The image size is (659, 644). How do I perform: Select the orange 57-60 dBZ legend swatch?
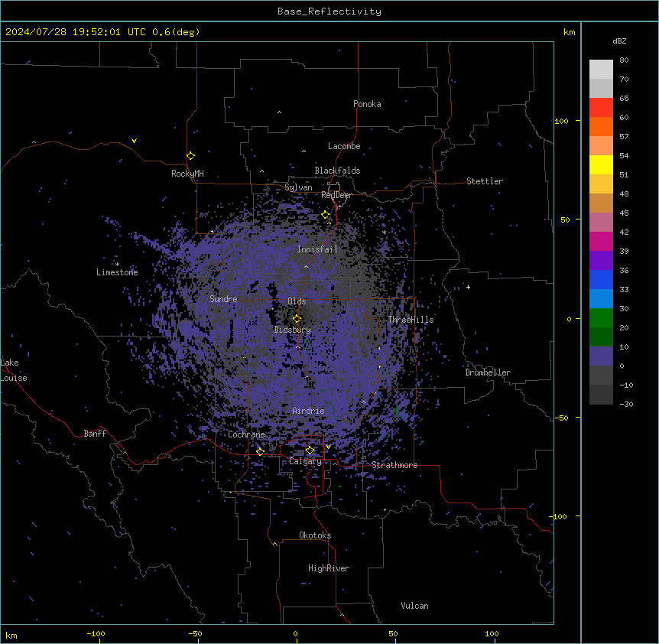(x=601, y=126)
